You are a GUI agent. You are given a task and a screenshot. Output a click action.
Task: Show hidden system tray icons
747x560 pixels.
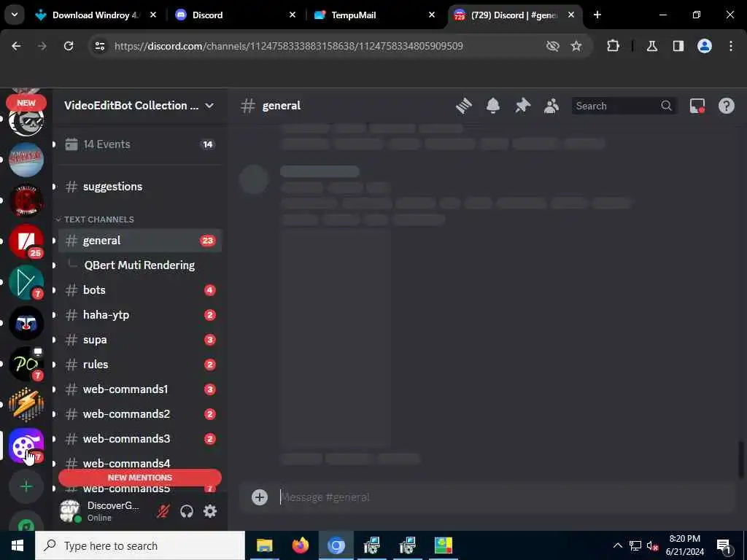[617, 545]
